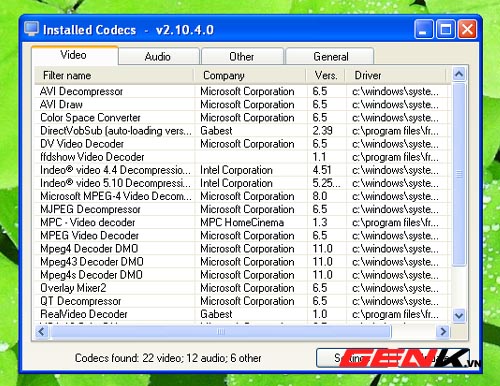Click the horizontal scrollbar thumb
The image size is (500, 386).
[220, 332]
